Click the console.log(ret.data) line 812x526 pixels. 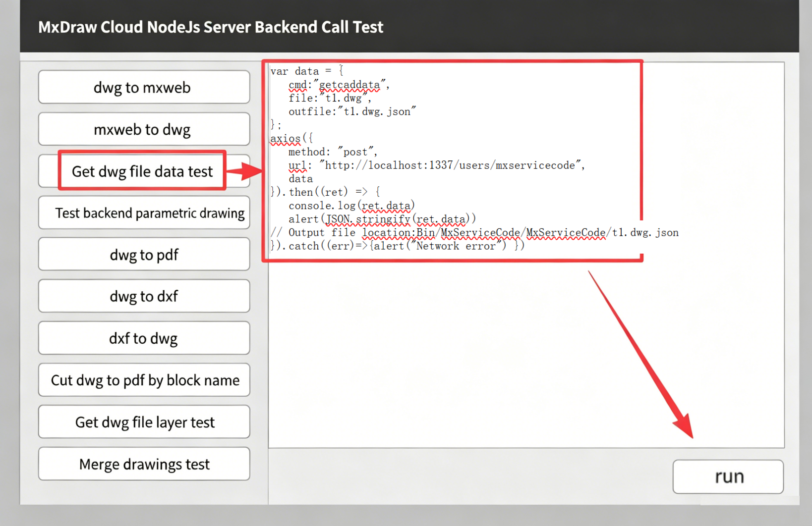(351, 206)
